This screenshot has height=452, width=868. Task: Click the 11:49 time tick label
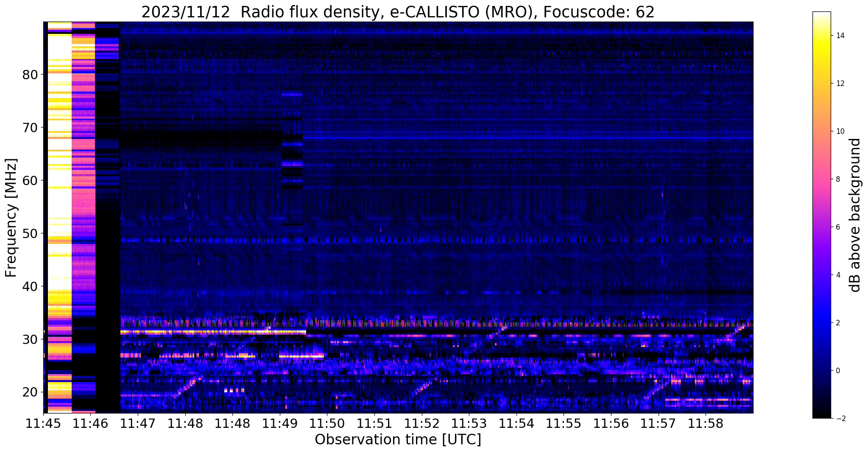(280, 424)
